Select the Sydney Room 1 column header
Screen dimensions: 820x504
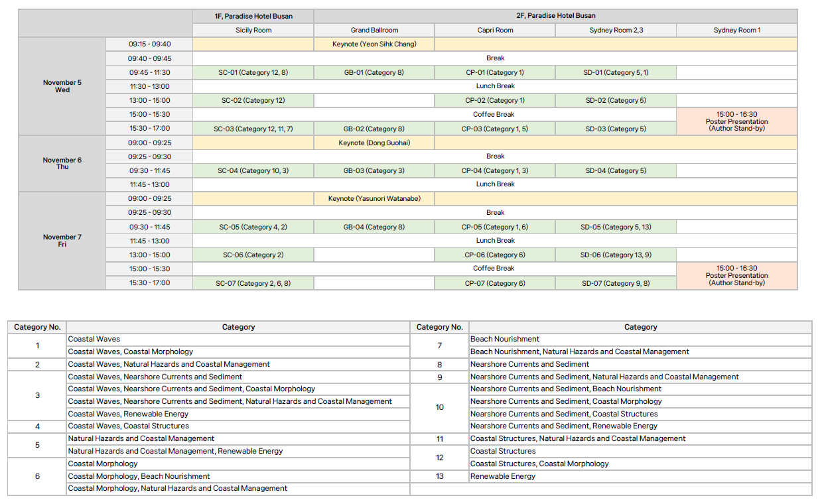736,31
